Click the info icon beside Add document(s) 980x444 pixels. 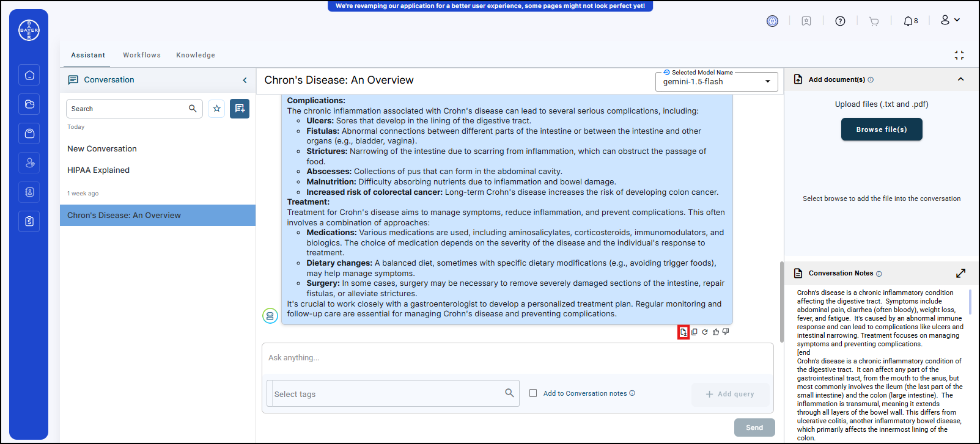click(x=871, y=80)
